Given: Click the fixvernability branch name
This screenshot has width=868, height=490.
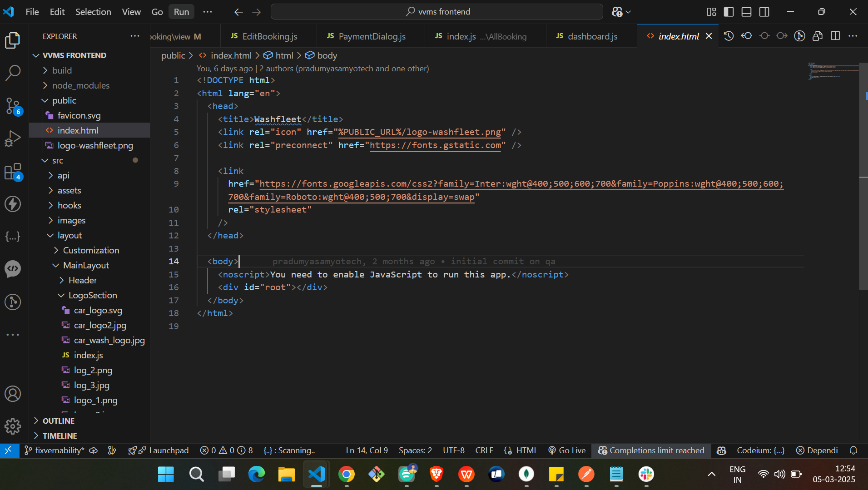Looking at the screenshot, I should pos(59,450).
